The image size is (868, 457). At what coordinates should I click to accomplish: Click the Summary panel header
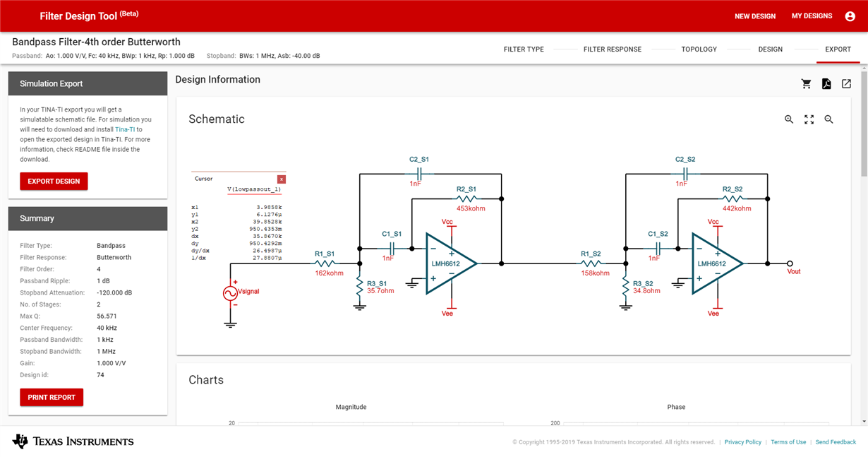click(88, 218)
